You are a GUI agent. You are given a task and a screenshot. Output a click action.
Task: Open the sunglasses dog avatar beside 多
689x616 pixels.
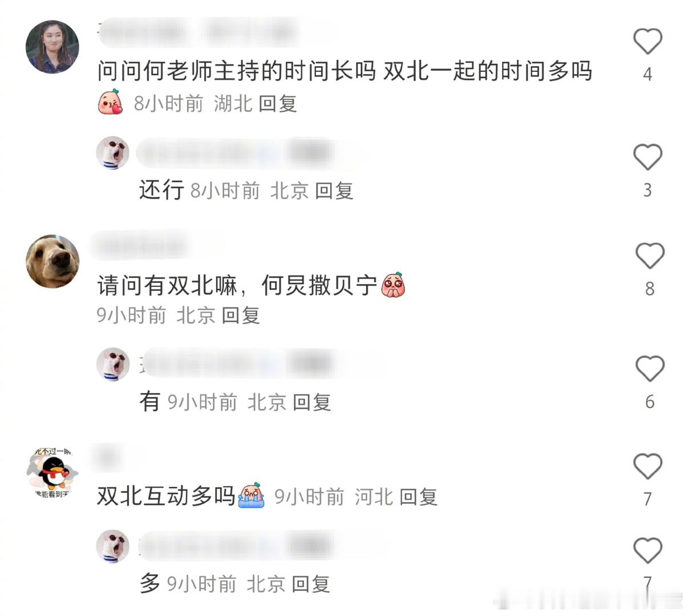[x=112, y=546]
